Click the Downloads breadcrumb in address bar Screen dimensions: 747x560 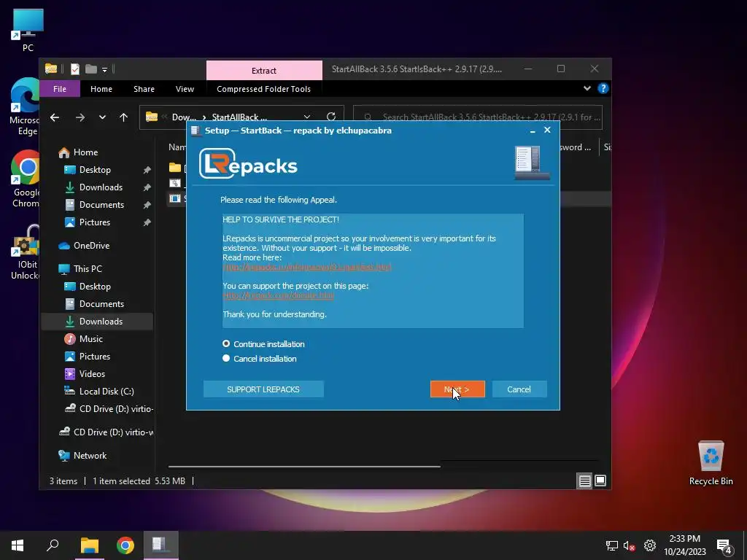(x=184, y=117)
